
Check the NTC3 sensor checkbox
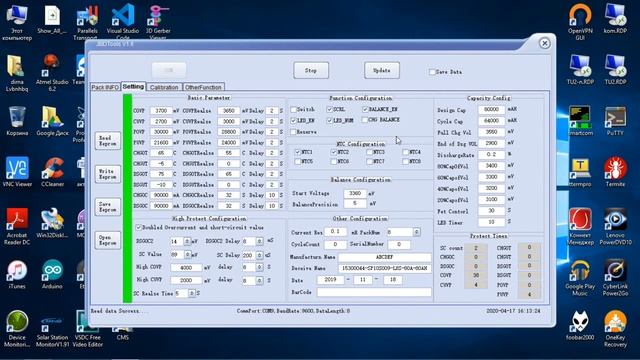pyautogui.click(x=369, y=152)
